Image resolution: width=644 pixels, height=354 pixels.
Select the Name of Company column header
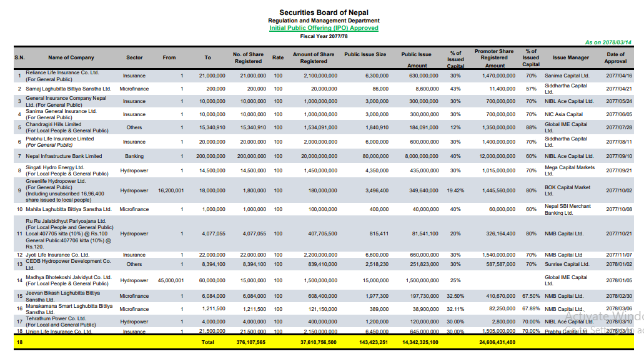click(71, 57)
